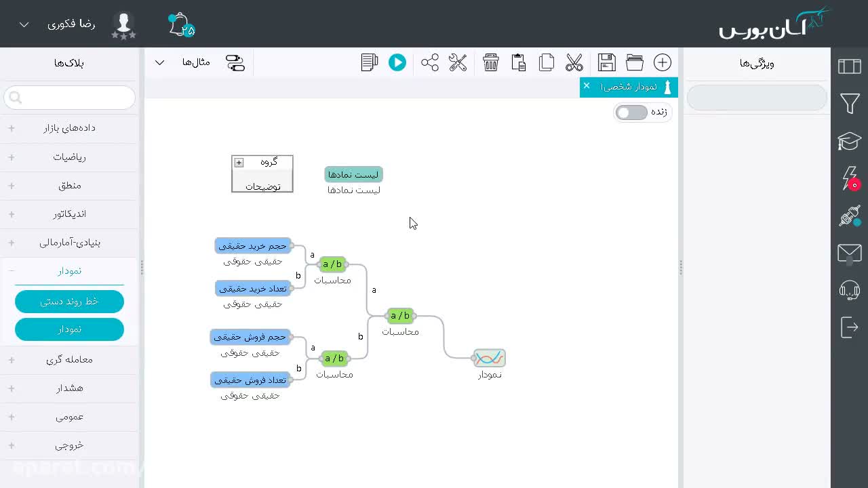Open the wrench and screwdriver tools icon
The image size is (868, 488).
coord(458,62)
